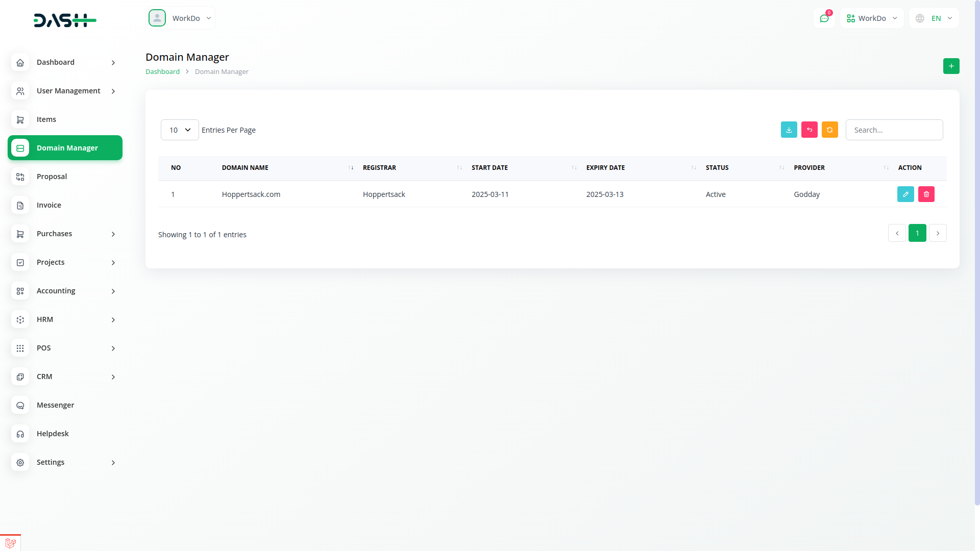The height and width of the screenshot is (551, 980).
Task: Click the green add domain plus button
Action: [951, 66]
